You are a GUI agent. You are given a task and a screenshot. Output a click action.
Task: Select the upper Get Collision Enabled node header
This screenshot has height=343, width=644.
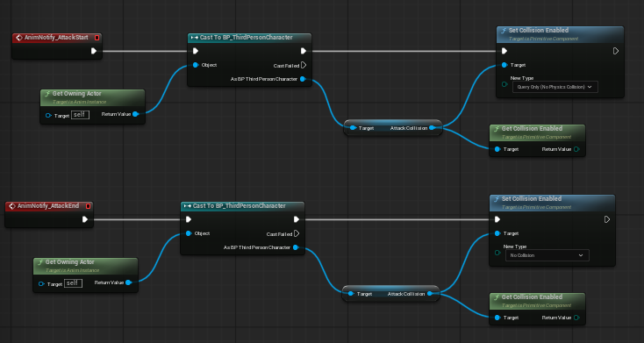537,132
